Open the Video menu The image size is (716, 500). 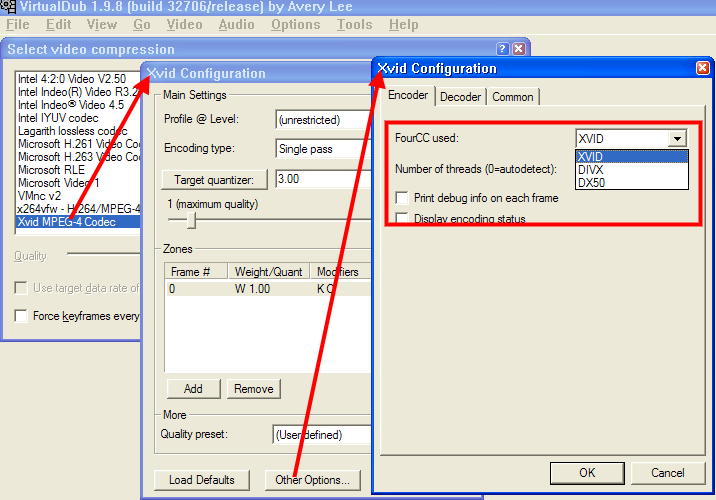184,24
